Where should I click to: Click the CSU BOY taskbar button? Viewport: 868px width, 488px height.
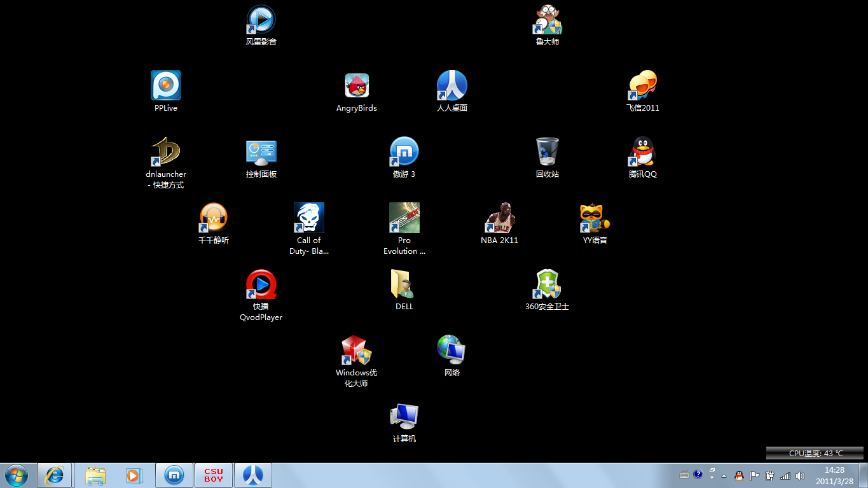click(214, 475)
